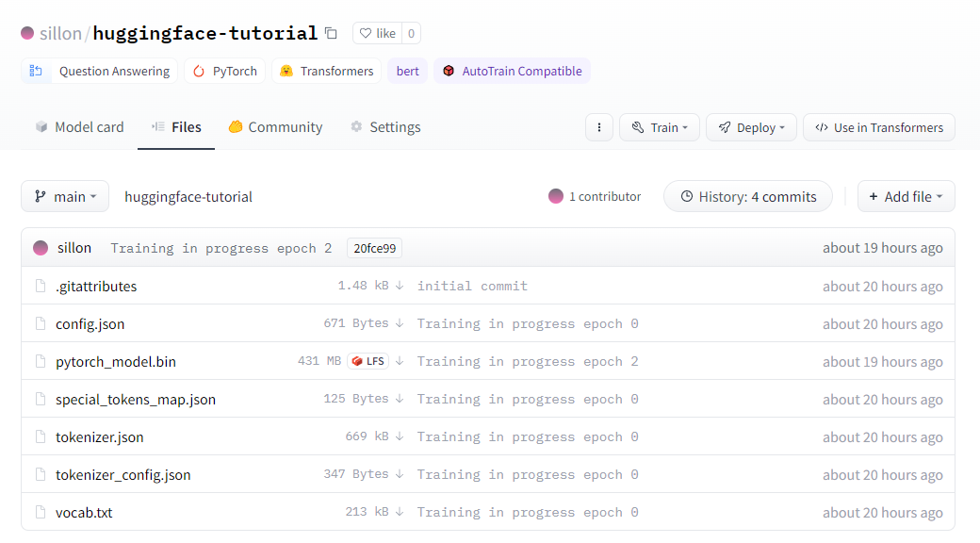Open the main branch selector
This screenshot has width=980, height=543.
(x=65, y=196)
